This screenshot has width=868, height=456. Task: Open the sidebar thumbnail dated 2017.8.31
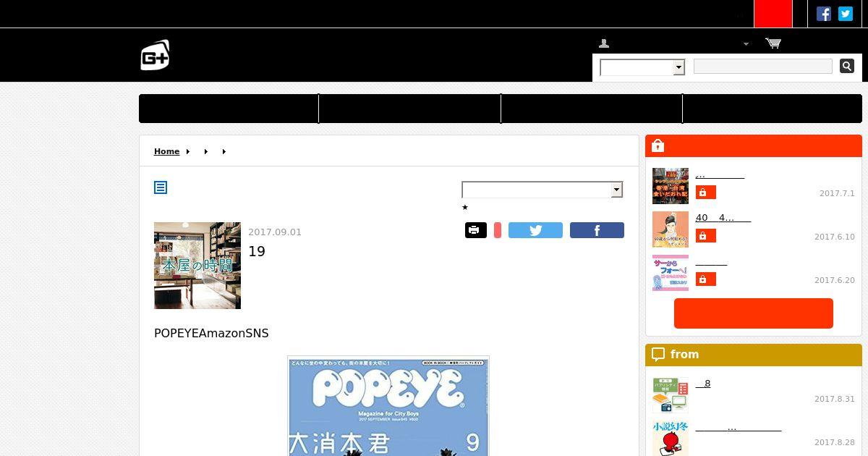point(671,395)
